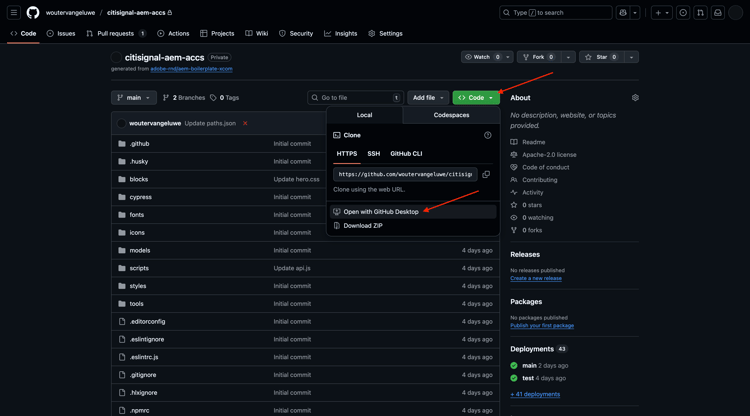Copy the HTTPS clone URL
Viewport: 750px width, 416px height.
[x=486, y=175]
